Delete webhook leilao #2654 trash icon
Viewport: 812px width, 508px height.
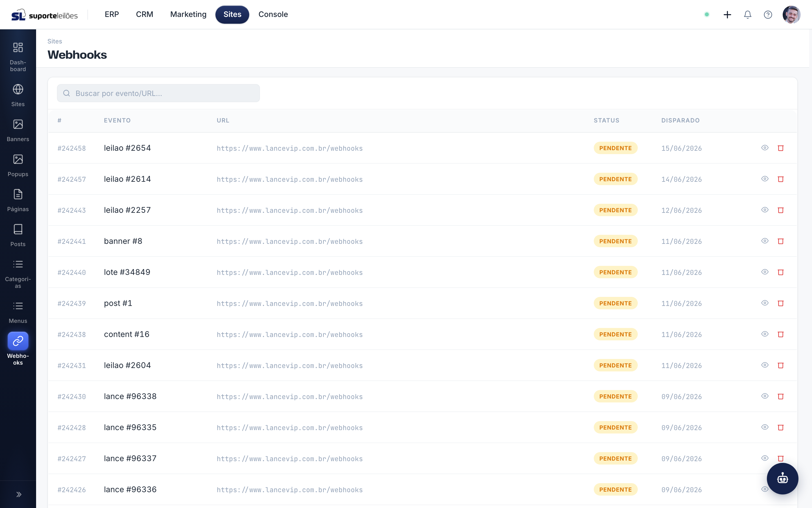780,148
